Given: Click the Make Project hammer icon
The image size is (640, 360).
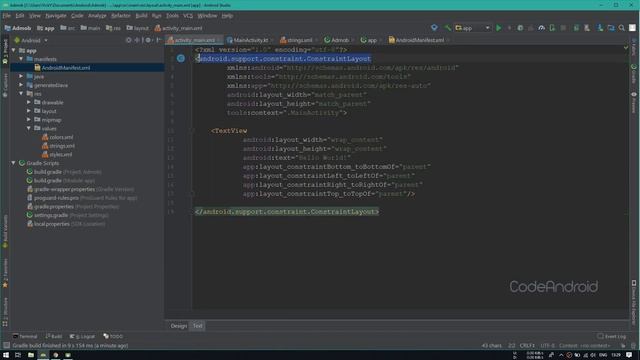Looking at the screenshot, I should 448,28.
